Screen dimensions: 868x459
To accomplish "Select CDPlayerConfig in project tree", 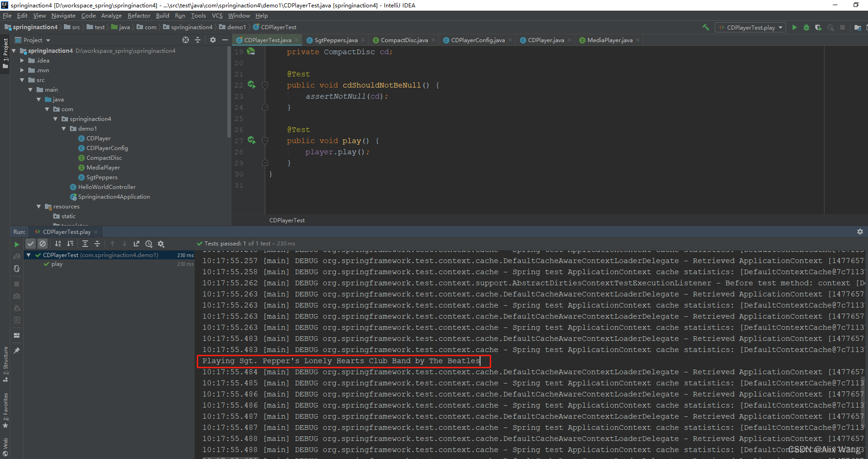I will (107, 148).
